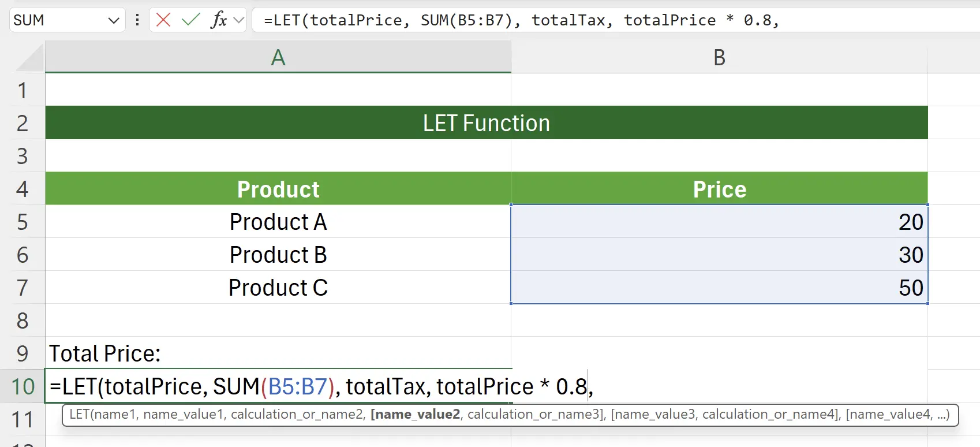
Task: Select row 10 header
Action: [x=23, y=386]
